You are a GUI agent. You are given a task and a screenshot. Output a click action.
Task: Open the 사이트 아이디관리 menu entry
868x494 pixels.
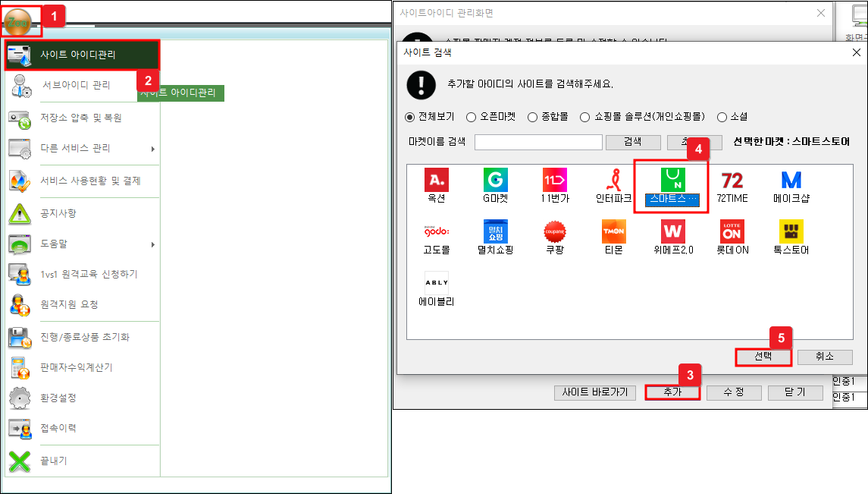coord(83,55)
